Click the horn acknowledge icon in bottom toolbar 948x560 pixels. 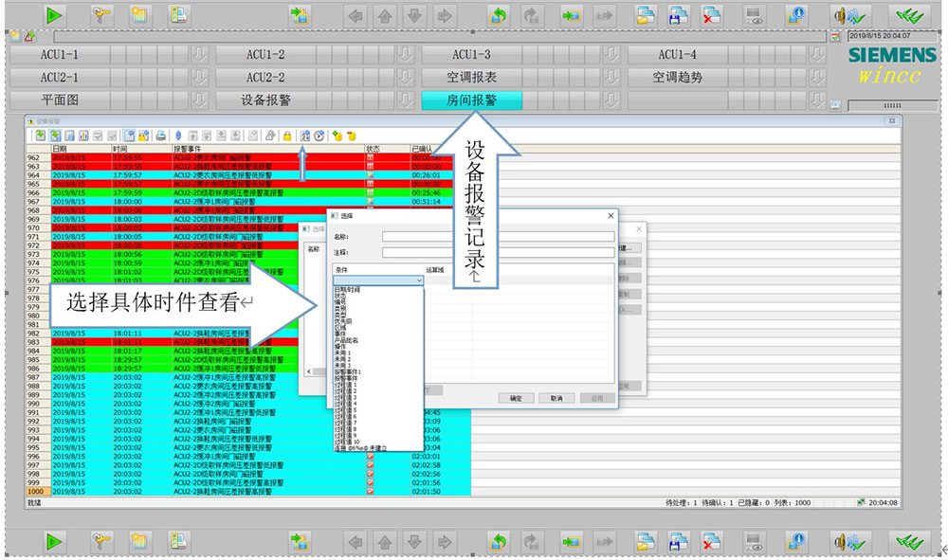[x=850, y=541]
